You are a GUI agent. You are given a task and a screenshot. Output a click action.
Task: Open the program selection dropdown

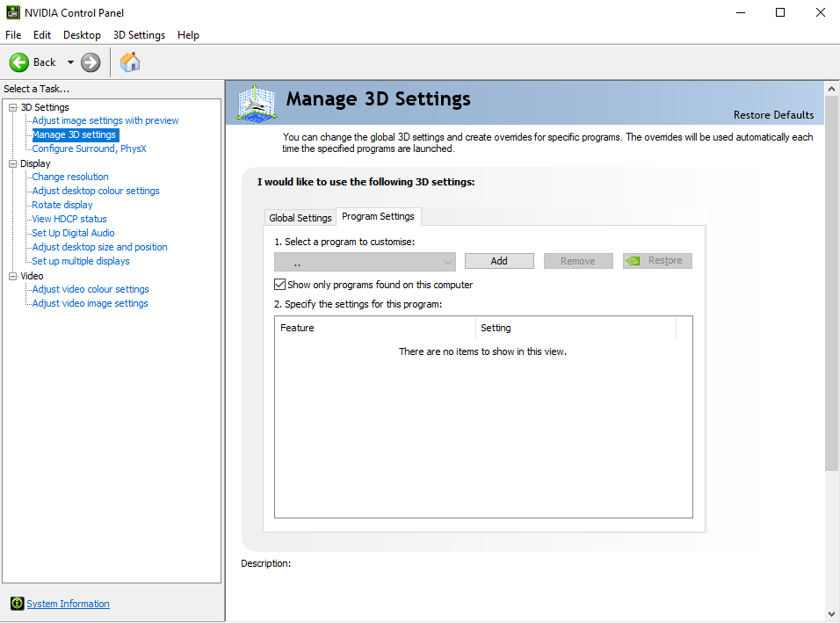(x=365, y=261)
